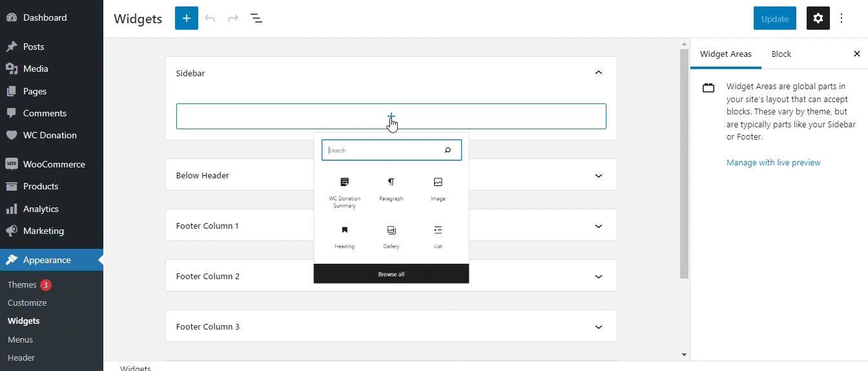Expand the Footer Column 2 area
Screen dimensions: 868x371
[x=599, y=276]
